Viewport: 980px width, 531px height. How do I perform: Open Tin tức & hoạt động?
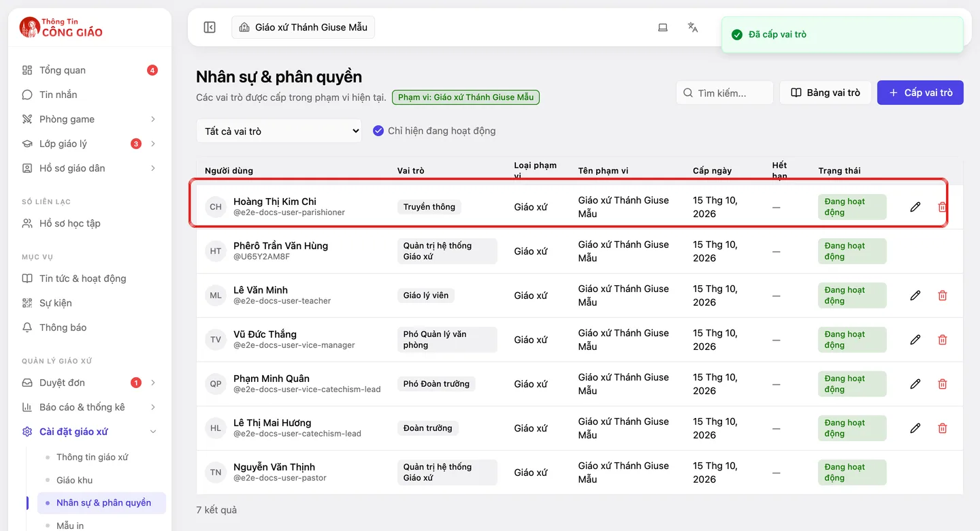coord(90,278)
